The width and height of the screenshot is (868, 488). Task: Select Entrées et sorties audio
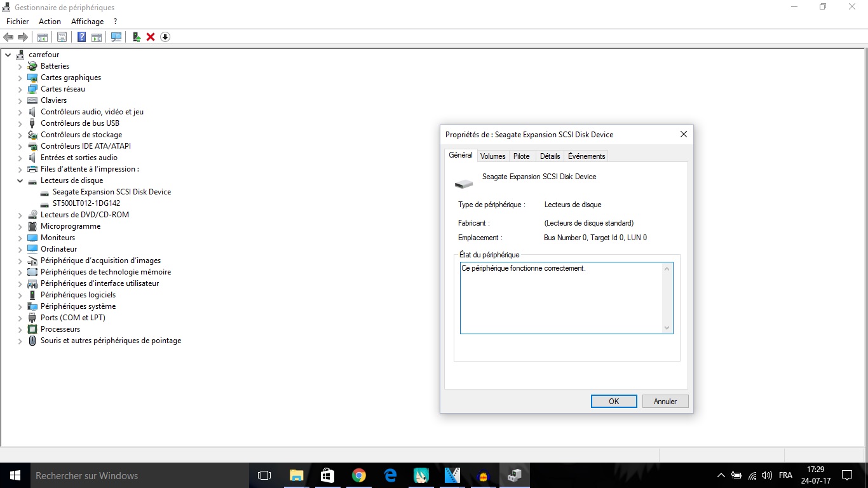point(79,158)
